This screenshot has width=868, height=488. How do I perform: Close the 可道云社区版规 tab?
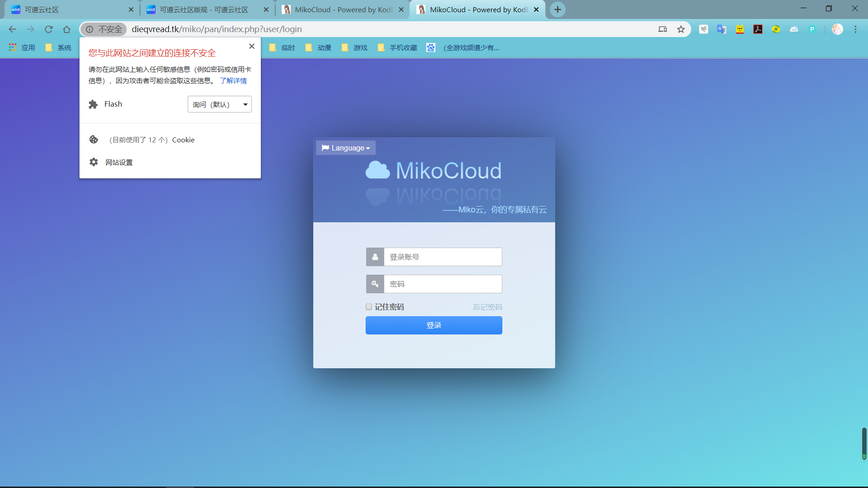pyautogui.click(x=266, y=9)
